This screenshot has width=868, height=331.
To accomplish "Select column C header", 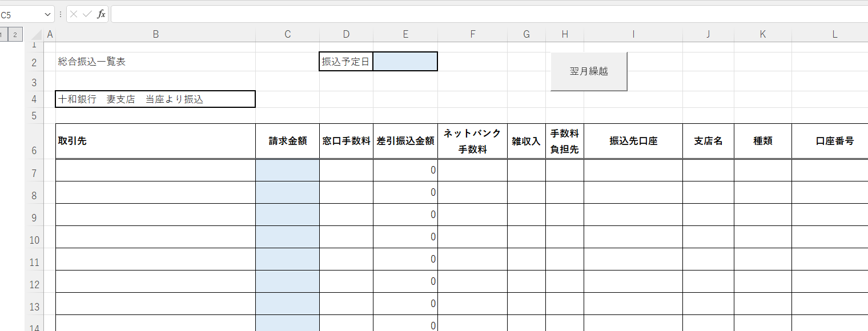I will pyautogui.click(x=287, y=34).
